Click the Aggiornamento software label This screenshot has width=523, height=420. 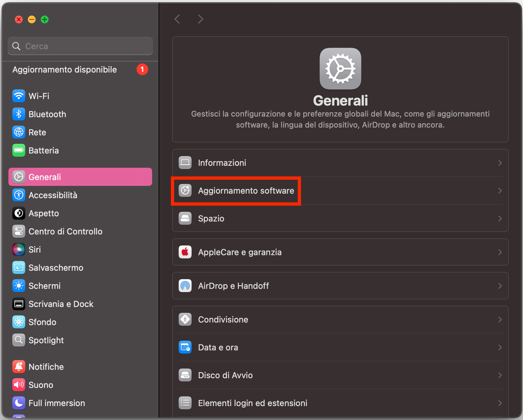click(246, 191)
